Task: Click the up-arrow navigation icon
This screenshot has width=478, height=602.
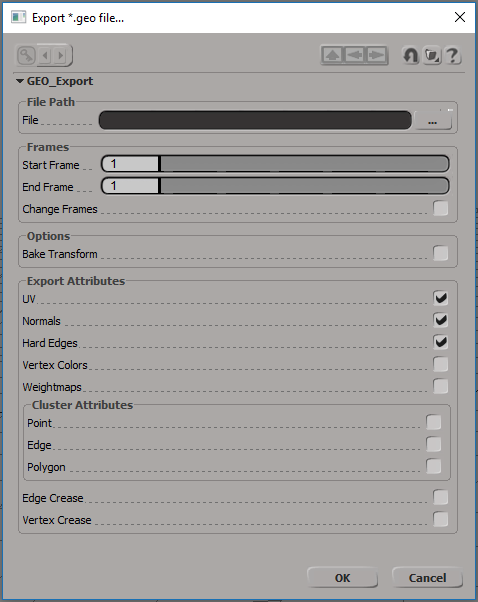Action: (x=332, y=55)
